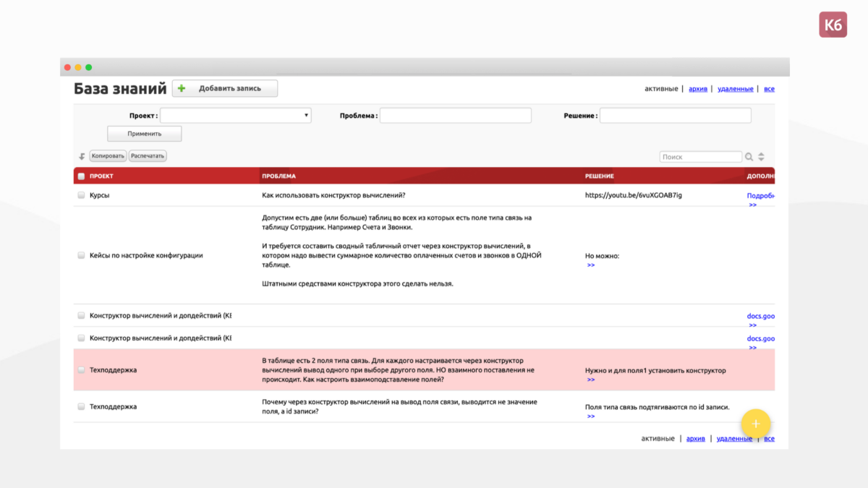Click inside the Проблема filter field
Image resolution: width=868 pixels, height=488 pixels.
(x=456, y=115)
